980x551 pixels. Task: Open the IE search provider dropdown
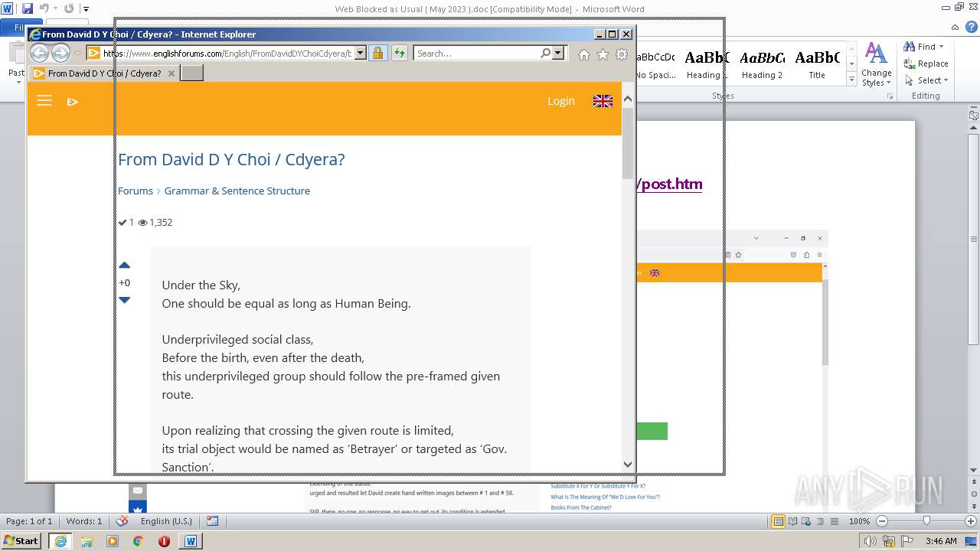pyautogui.click(x=558, y=54)
